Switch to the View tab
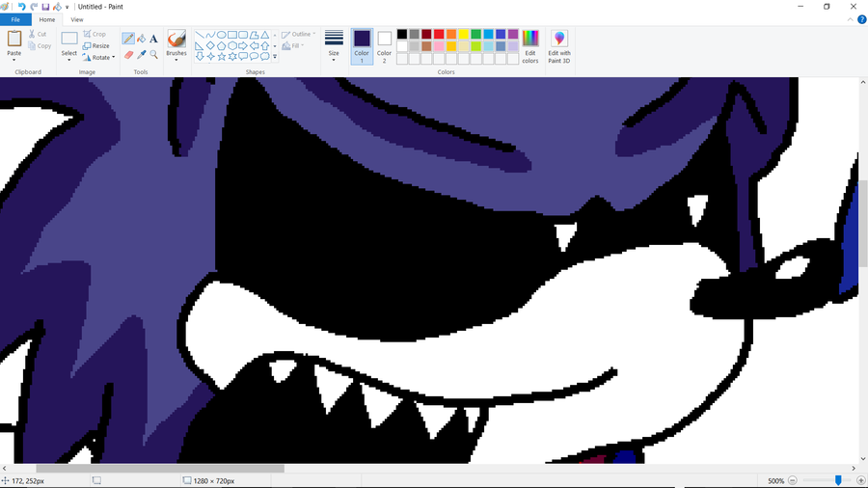This screenshot has width=868, height=488. pos(77,19)
